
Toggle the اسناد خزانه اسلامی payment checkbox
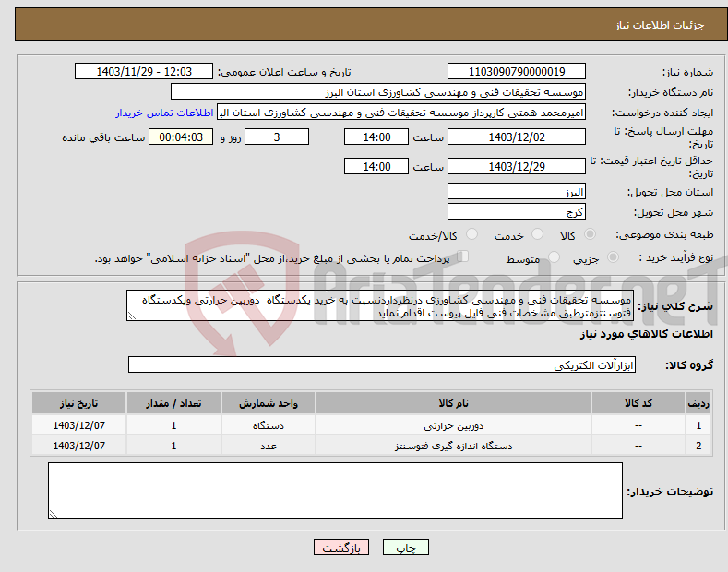tap(463, 256)
